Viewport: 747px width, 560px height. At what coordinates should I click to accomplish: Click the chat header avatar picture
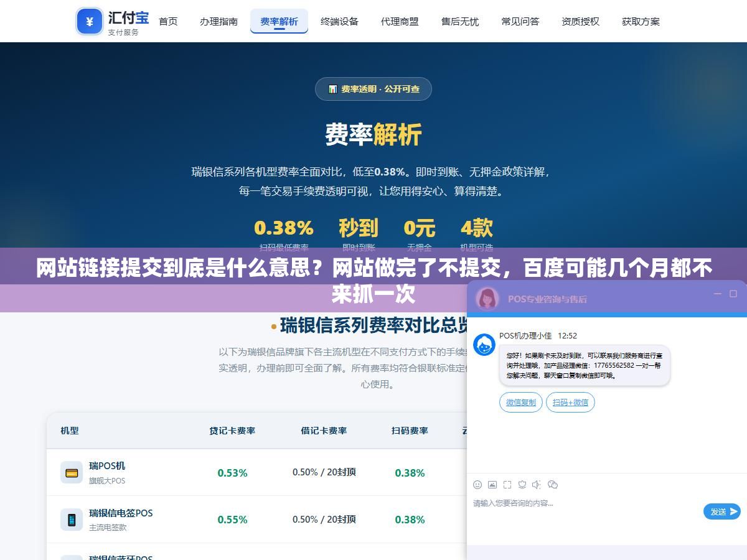tap(487, 299)
